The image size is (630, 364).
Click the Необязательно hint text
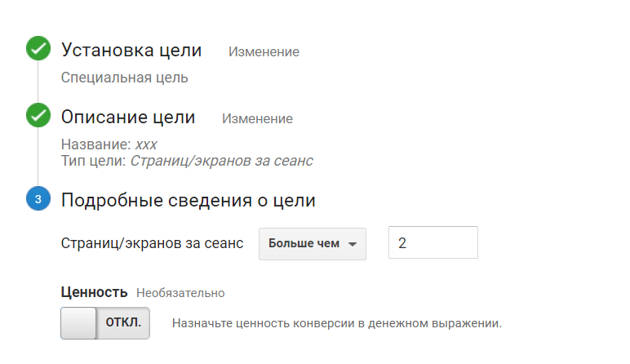pos(180,293)
